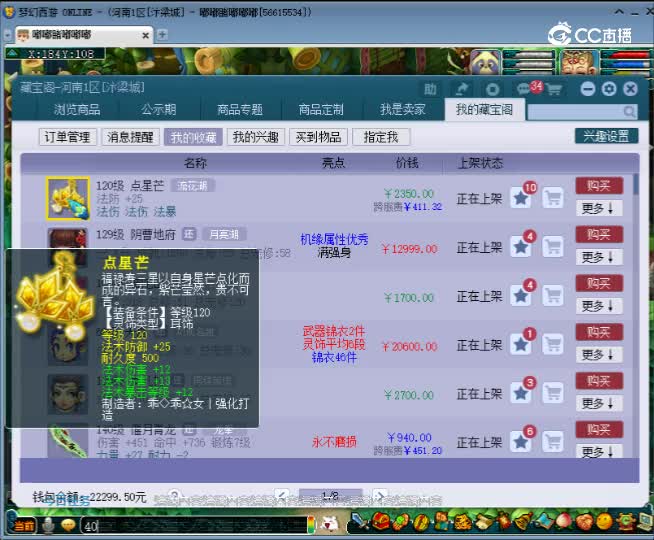654x540 pixels.
Task: Expand 更多 on the ¥12999.00 row
Action: [x=599, y=257]
